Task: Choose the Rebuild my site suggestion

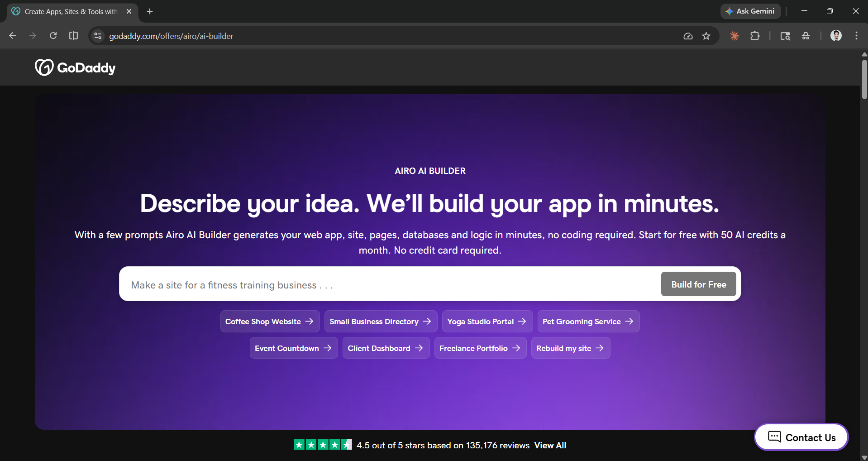Action: coord(570,348)
